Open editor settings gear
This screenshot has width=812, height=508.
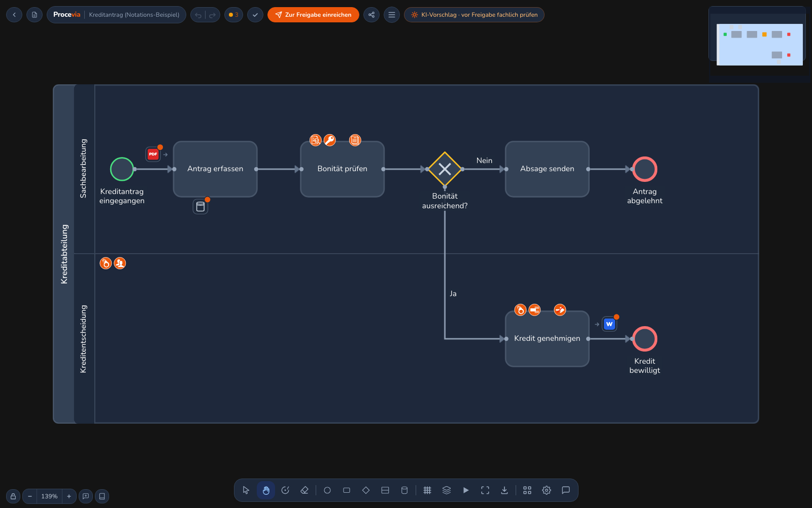tap(547, 490)
